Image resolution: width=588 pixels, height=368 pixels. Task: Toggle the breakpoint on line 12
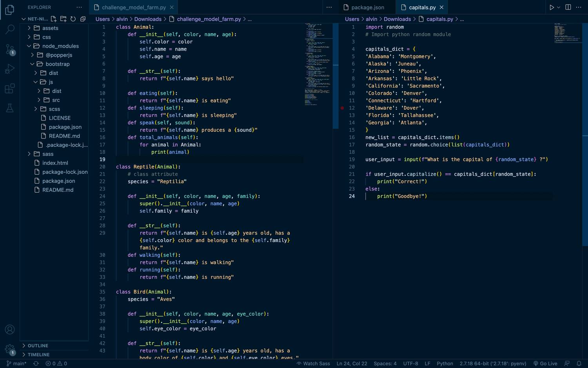coord(342,108)
